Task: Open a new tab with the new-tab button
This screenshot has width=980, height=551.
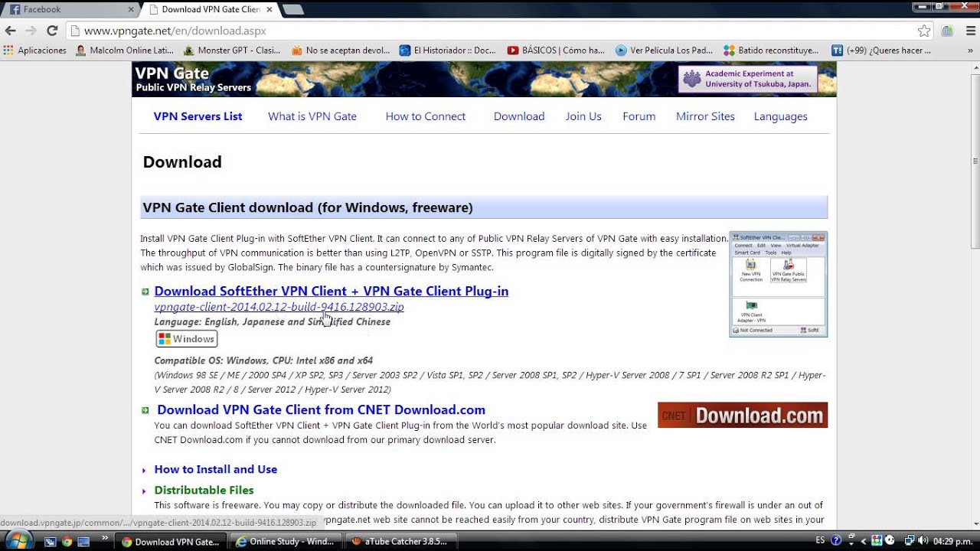Action: [x=293, y=10]
